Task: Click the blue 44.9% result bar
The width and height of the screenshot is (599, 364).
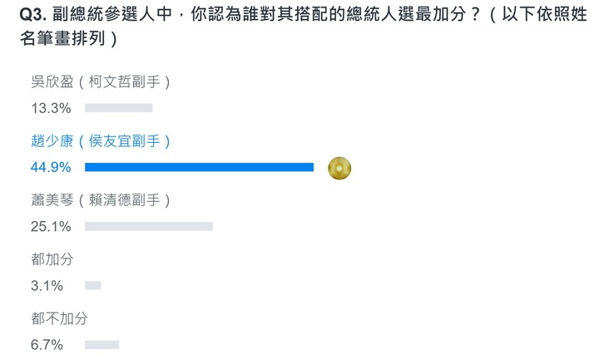Action: coord(199,167)
